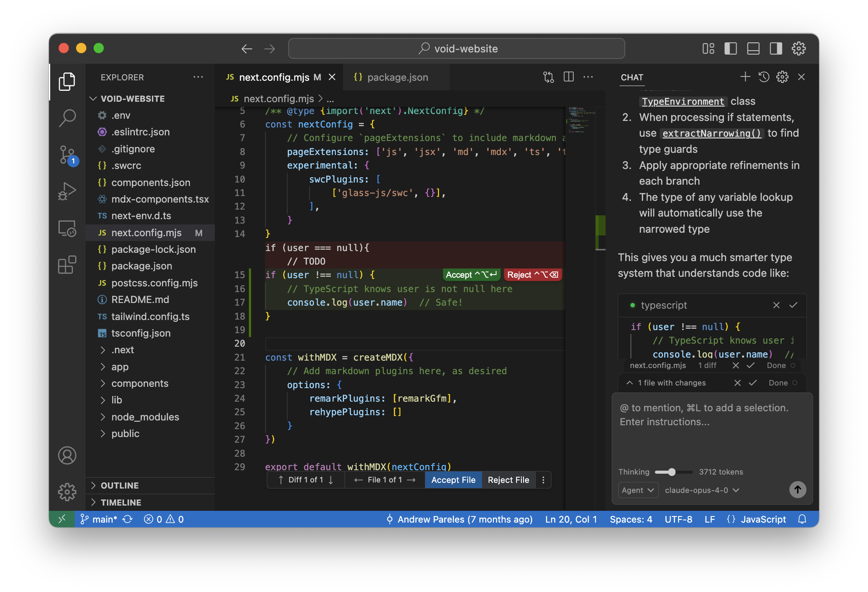Screen dimensions: 868x592
Task: Click the chat history icon
Action: pyautogui.click(x=764, y=77)
